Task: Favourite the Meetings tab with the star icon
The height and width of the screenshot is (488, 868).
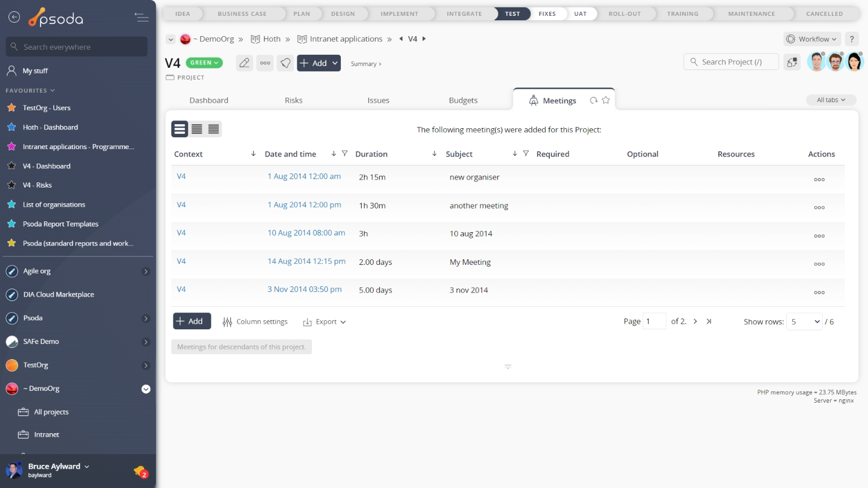Action: 606,100
